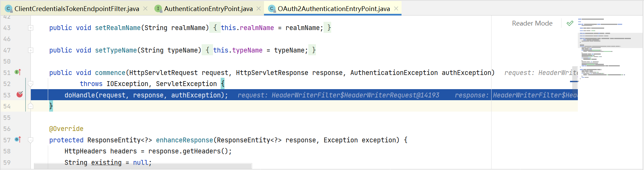Click the class icon on OAuth2AuthenticationEntryPoint.java tab
This screenshot has height=170, width=644.
click(272, 9)
